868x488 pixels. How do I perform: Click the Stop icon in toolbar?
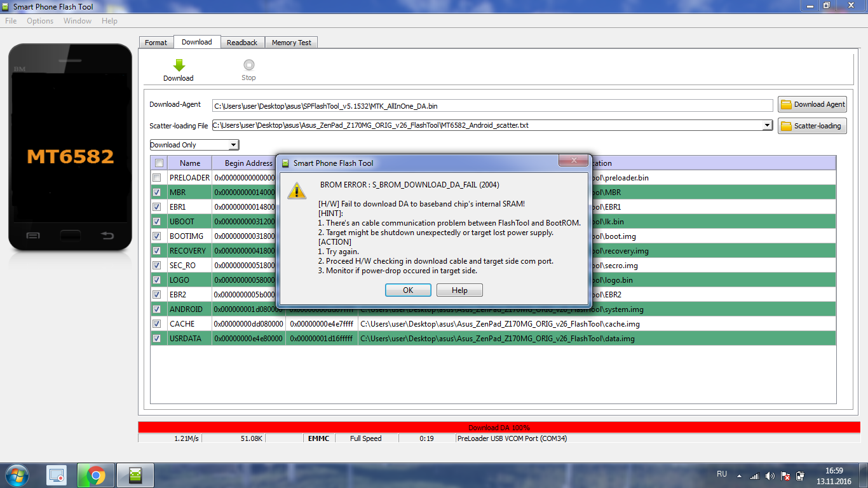click(248, 65)
